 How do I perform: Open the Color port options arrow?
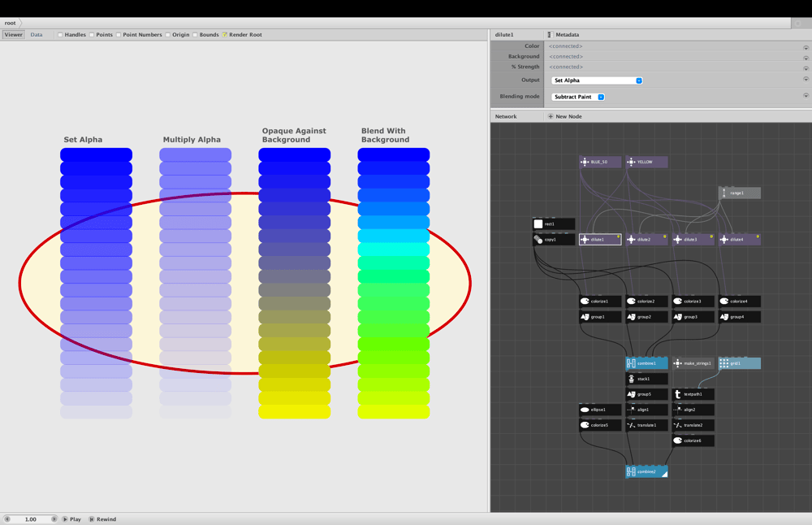click(806, 47)
